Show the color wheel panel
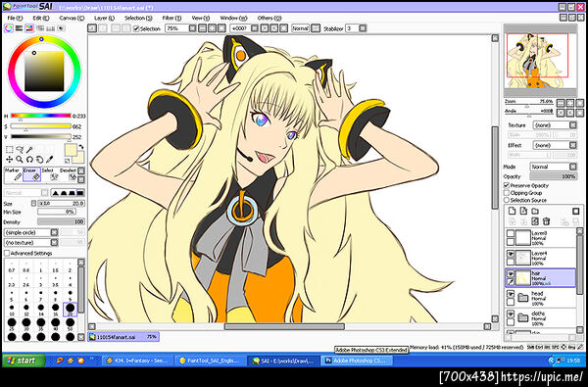Viewport: 588px width, 387px height. click(8, 28)
